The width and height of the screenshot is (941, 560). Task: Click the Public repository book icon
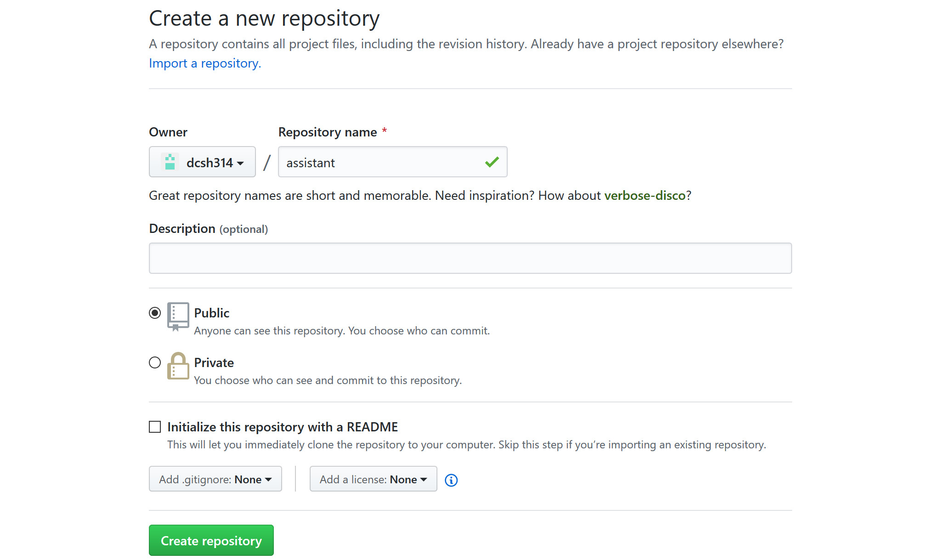pyautogui.click(x=178, y=316)
